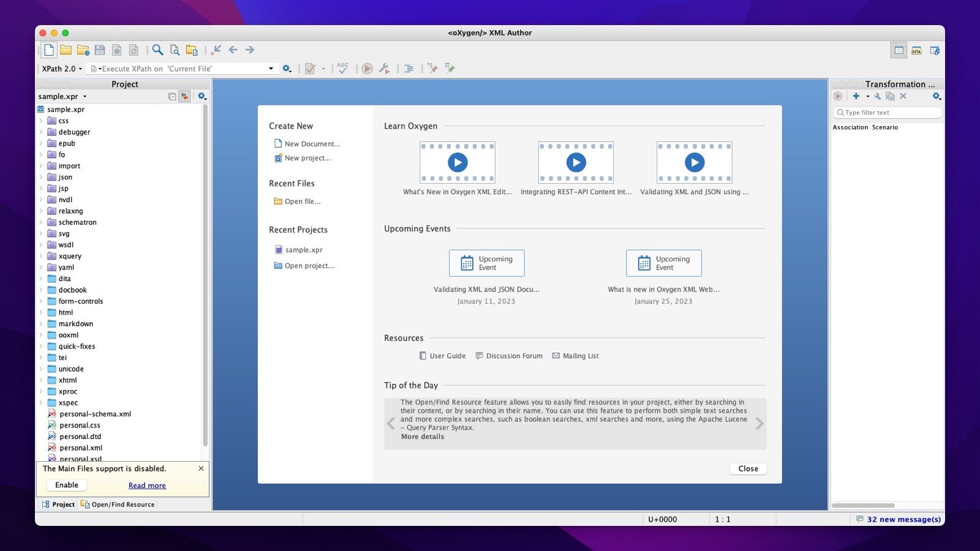Click the Format and Indent icon
The image size is (980, 551).
pos(409,69)
